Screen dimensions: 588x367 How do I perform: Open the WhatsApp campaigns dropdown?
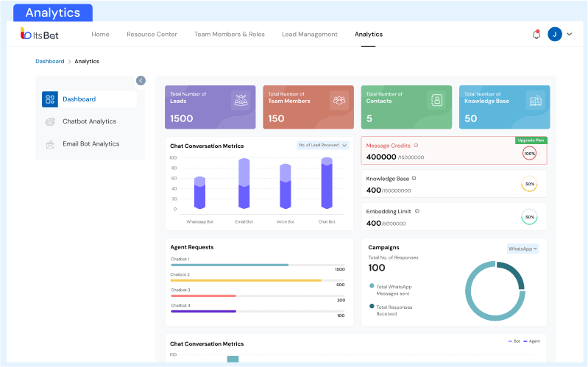[523, 249]
